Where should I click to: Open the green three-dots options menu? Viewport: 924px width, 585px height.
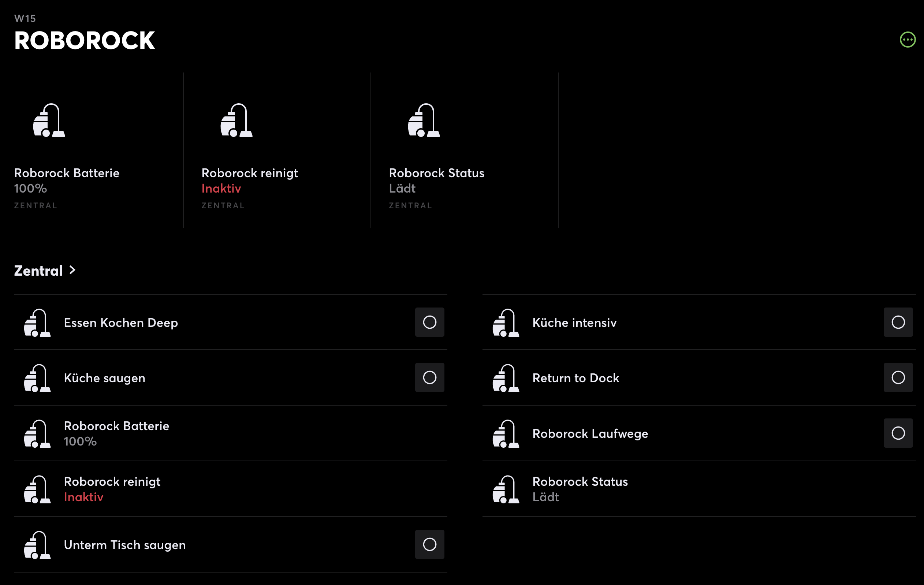(907, 40)
